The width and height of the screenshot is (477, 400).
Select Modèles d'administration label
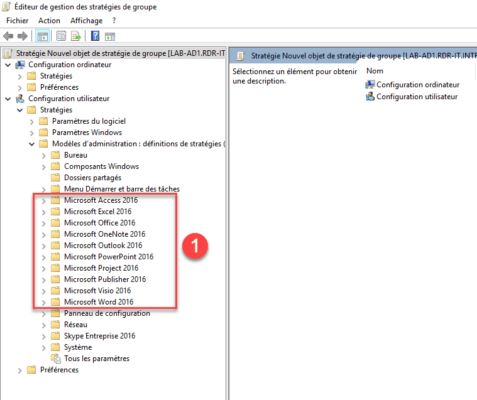pyautogui.click(x=138, y=144)
